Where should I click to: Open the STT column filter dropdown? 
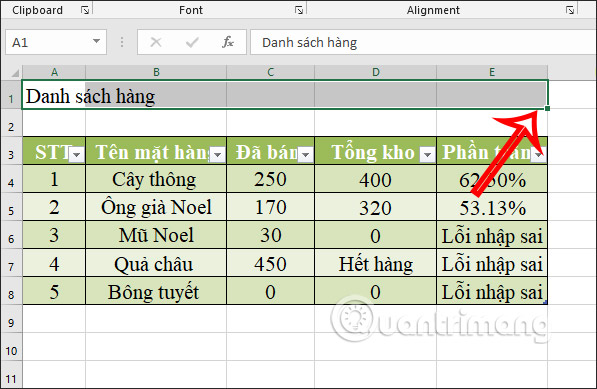click(77, 155)
